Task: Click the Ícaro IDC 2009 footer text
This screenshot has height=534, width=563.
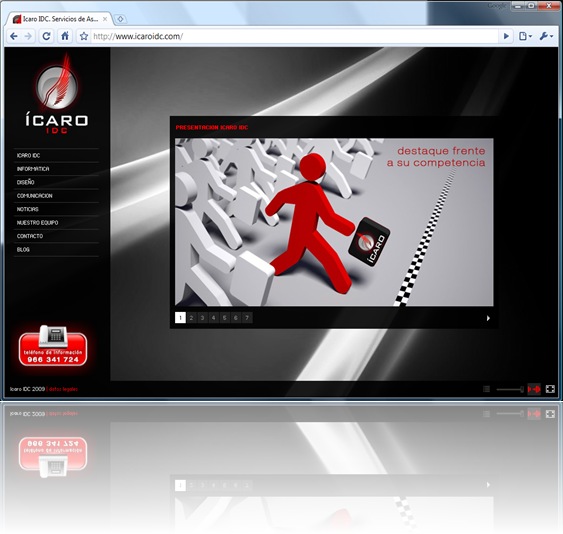Action: click(x=27, y=389)
